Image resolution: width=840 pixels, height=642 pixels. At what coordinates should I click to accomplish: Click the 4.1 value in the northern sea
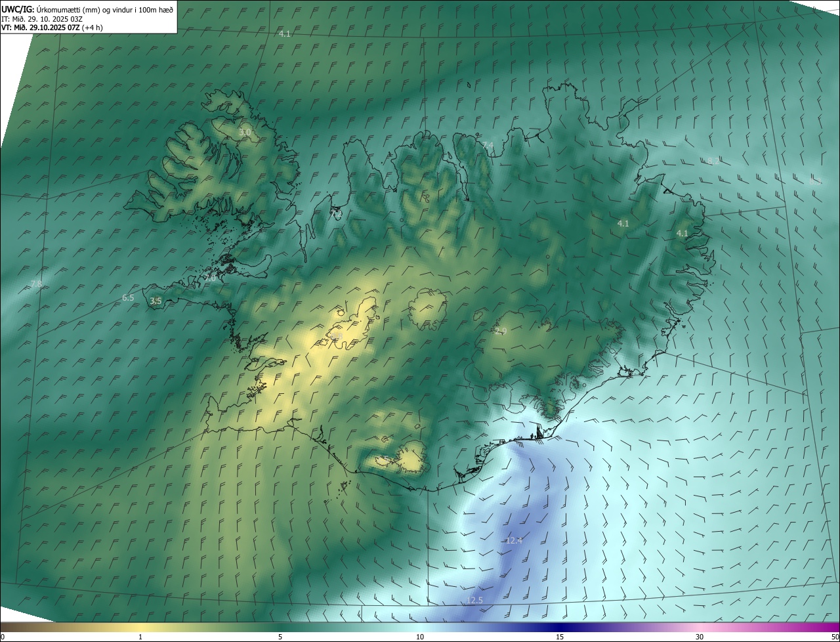tap(284, 33)
